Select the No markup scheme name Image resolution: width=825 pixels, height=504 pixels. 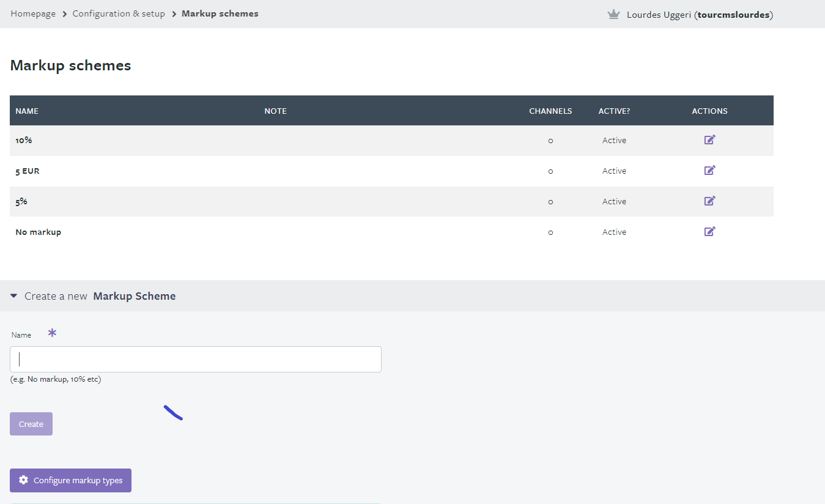(38, 232)
